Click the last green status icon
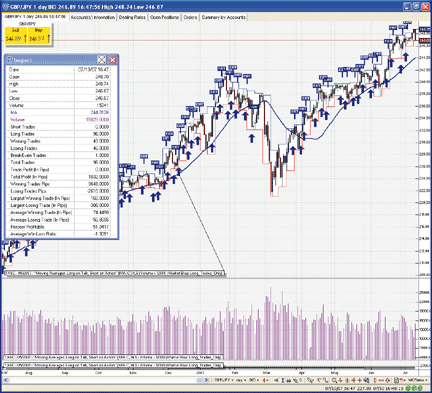This screenshot has height=393, width=432. (420, 388)
